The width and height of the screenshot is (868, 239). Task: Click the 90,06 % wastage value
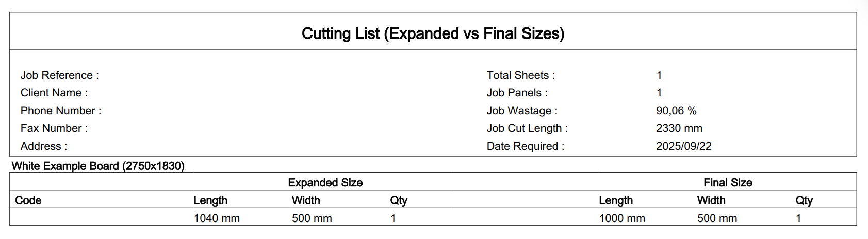point(676,111)
